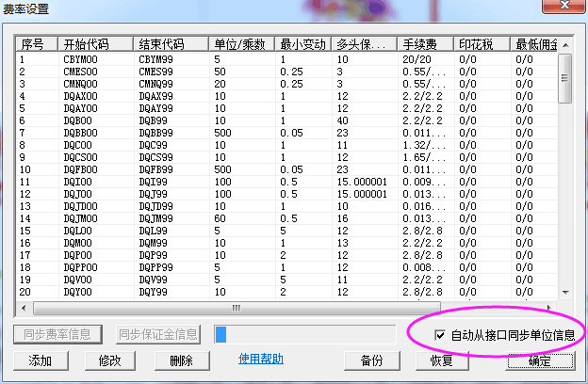This screenshot has width=588, height=384.
Task: Select row DQM00
Action: 286,243
